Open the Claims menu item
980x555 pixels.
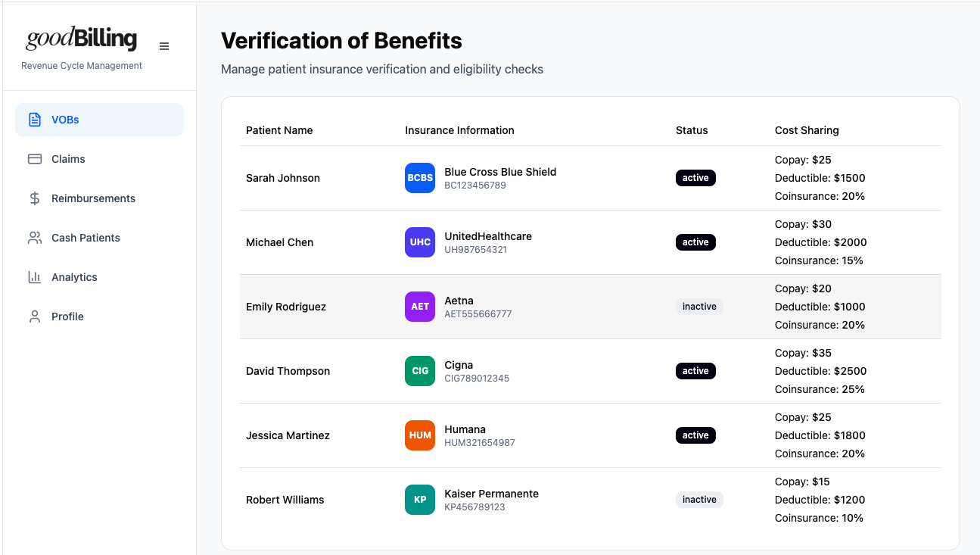(68, 159)
